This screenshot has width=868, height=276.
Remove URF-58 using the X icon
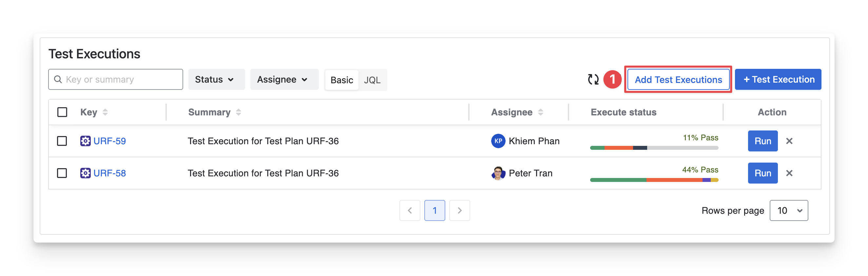(x=789, y=173)
